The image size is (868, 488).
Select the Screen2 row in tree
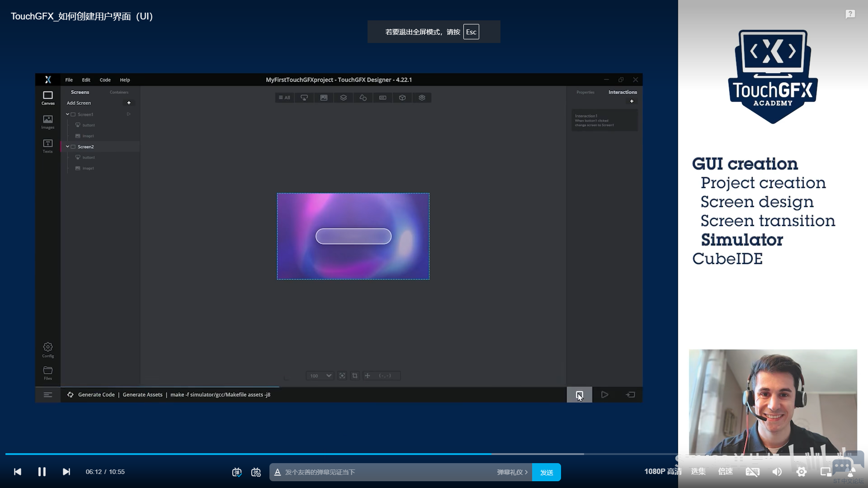[x=100, y=147]
